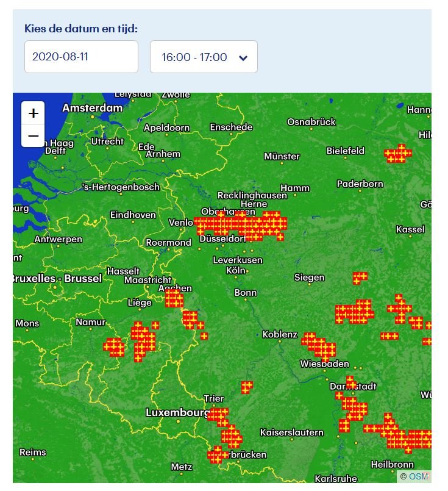Image resolution: width=448 pixels, height=491 pixels.
Task: Click the Maastricht city label
Action: click(x=148, y=280)
